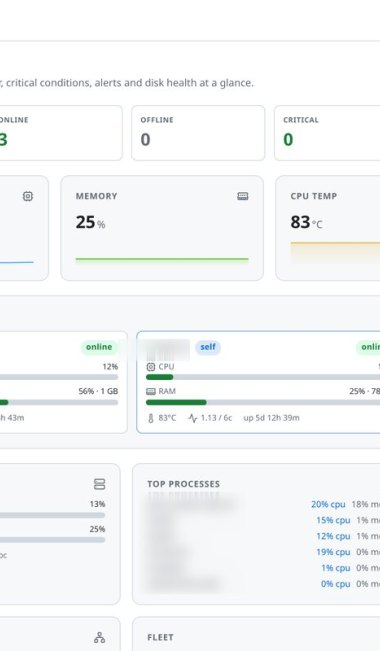Select the host card tagged self
The height and width of the screenshot is (651, 380).
point(258,382)
